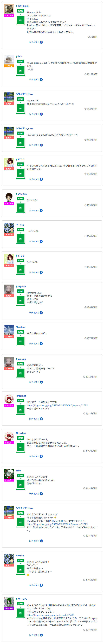This screenshot has width=104, height=644.
Task: Open シン.'s hedgehog avatar
Action: point(9,60)
